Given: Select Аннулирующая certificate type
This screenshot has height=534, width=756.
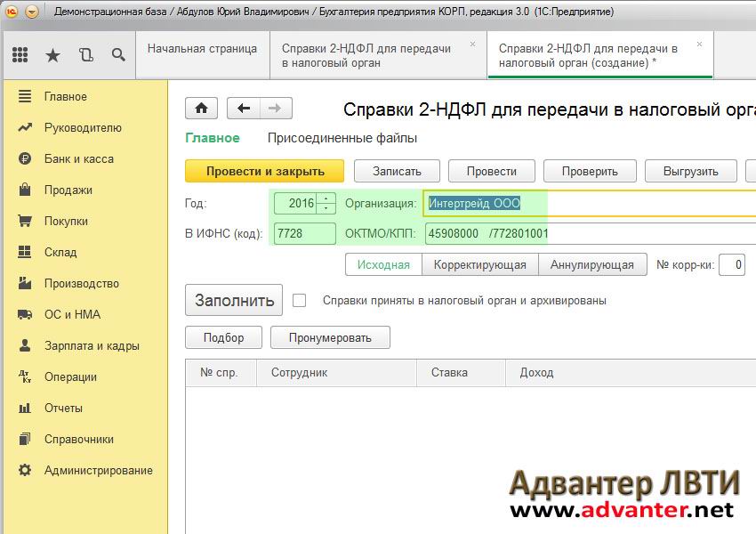Looking at the screenshot, I should pyautogui.click(x=592, y=265).
